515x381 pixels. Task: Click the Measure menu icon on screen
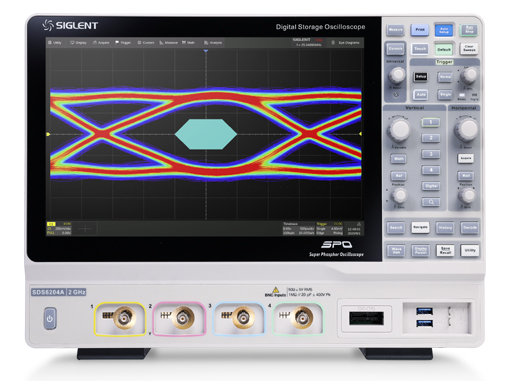(x=168, y=43)
